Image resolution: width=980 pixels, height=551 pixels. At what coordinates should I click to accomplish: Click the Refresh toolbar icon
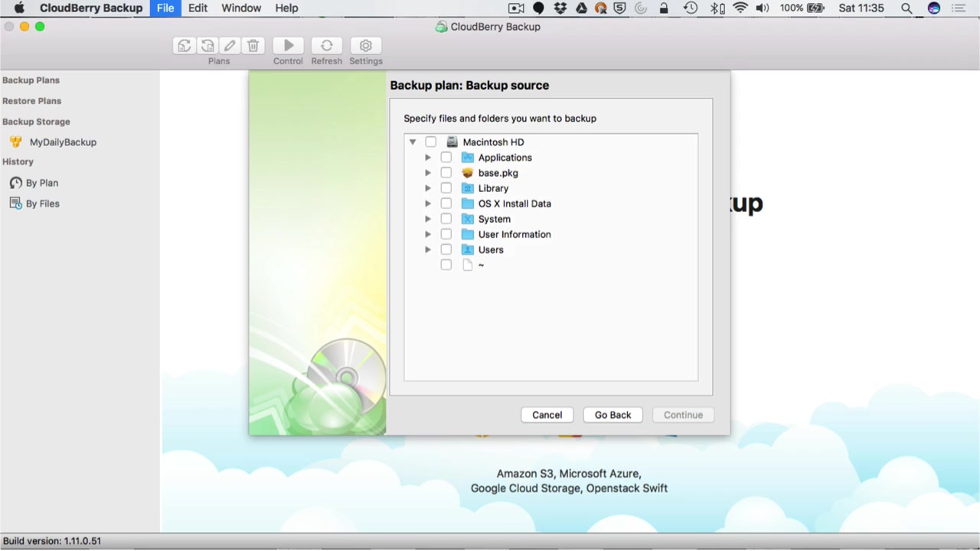point(327,46)
